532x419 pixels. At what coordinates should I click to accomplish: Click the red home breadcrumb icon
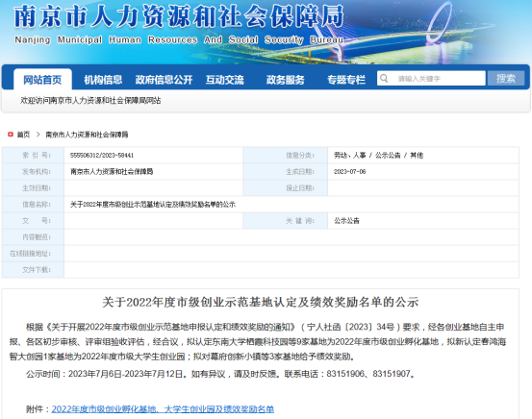[x=11, y=135]
